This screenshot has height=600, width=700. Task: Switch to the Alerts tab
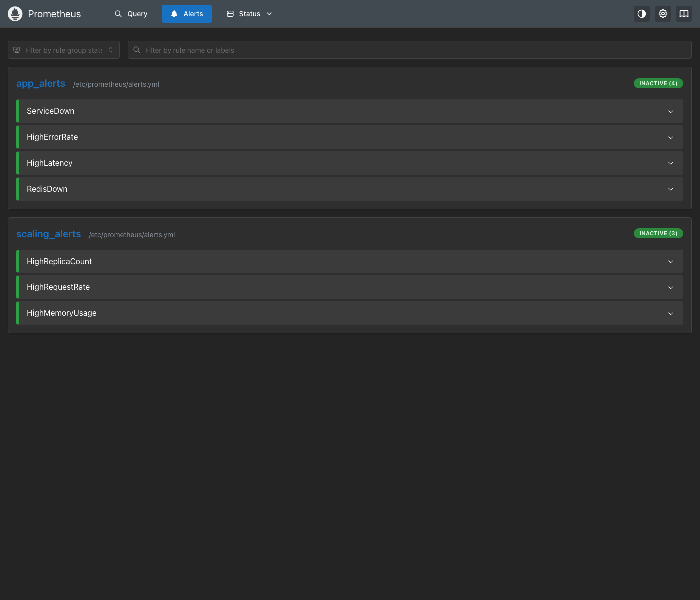click(187, 14)
